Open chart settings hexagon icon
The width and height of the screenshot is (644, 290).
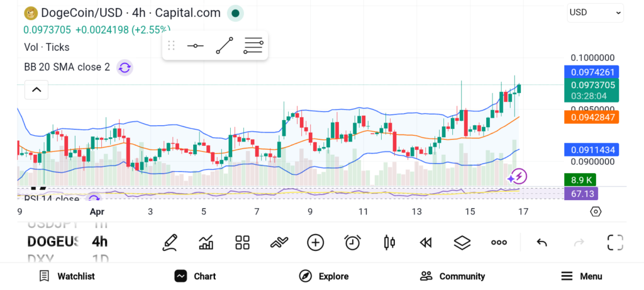tap(596, 211)
